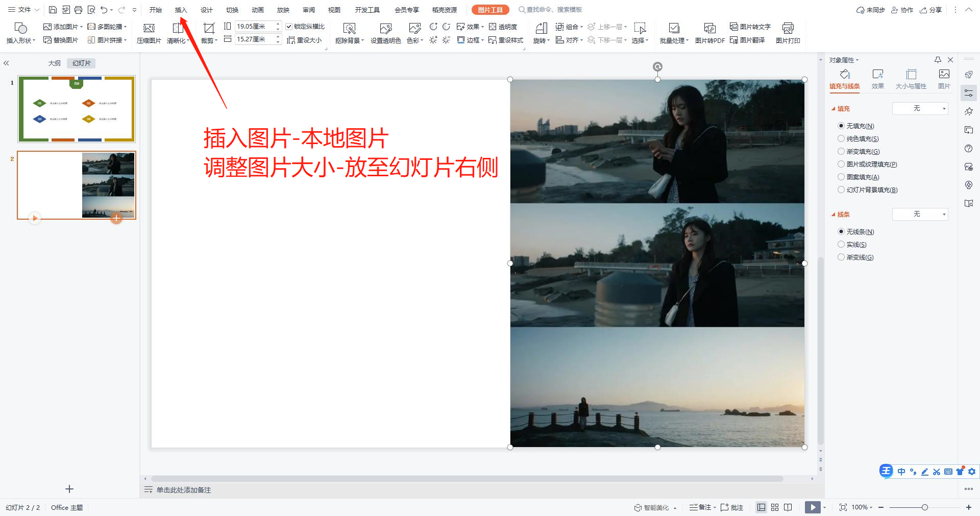The image size is (980, 516).
Task: Click the Undo arrow icon
Action: (x=104, y=10)
